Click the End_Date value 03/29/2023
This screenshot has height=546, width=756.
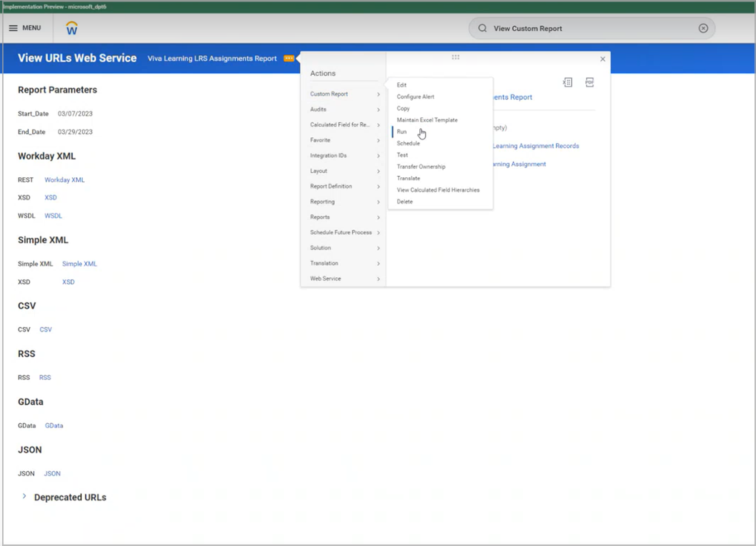[x=75, y=132]
